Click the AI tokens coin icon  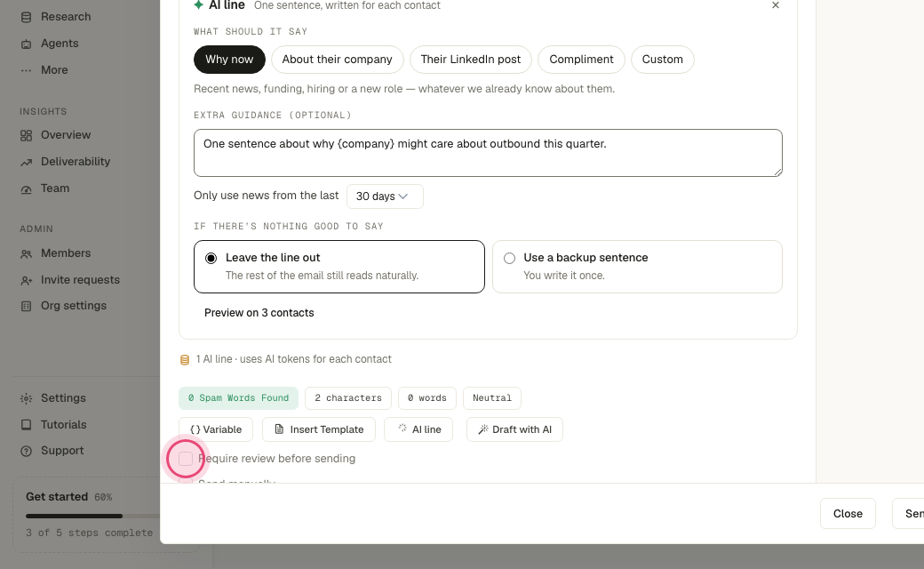coord(185,360)
